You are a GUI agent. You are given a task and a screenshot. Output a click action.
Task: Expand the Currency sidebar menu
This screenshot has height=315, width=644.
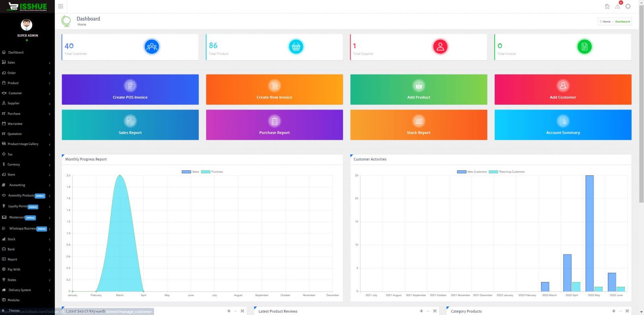tap(27, 164)
